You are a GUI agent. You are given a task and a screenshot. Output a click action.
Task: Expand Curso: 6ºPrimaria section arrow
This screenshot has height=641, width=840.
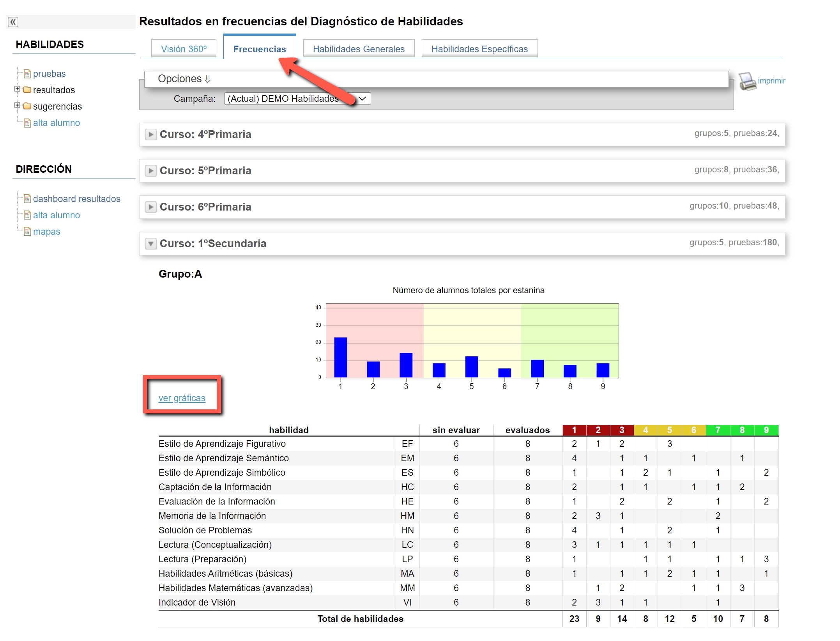click(x=151, y=207)
